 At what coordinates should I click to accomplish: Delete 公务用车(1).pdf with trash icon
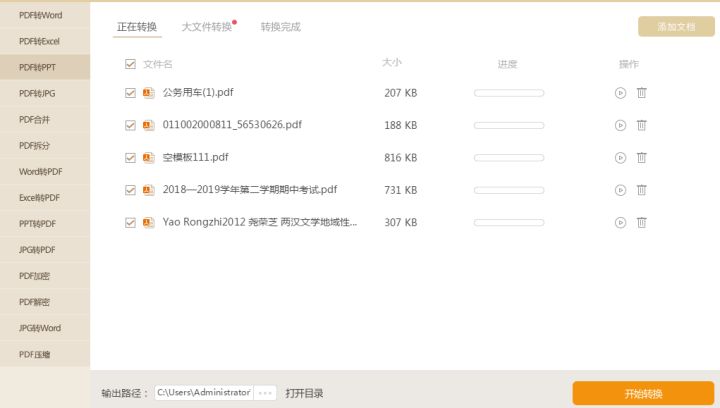tap(641, 93)
